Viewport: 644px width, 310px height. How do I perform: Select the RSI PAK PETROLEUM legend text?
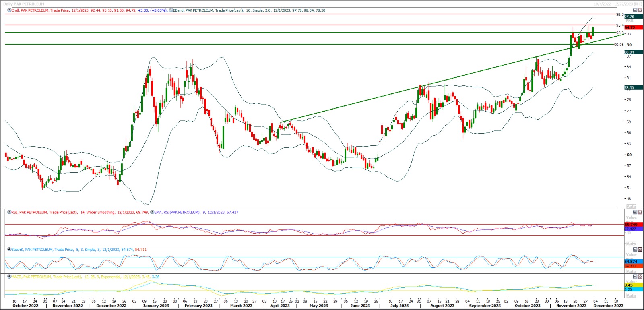point(80,212)
